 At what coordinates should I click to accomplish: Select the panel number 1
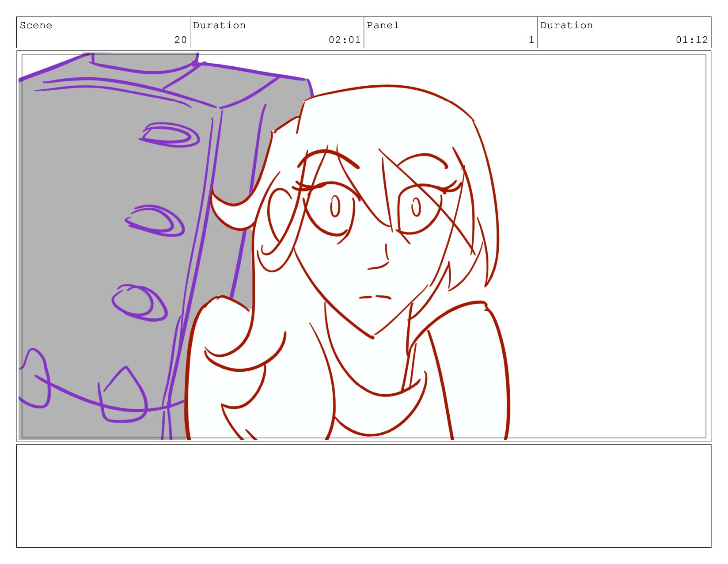point(531,40)
